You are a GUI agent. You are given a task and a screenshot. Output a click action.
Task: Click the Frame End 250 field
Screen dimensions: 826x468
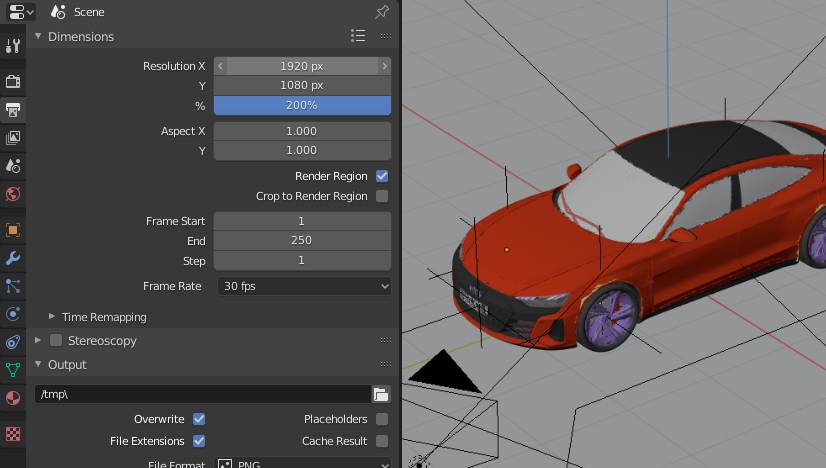tap(302, 240)
